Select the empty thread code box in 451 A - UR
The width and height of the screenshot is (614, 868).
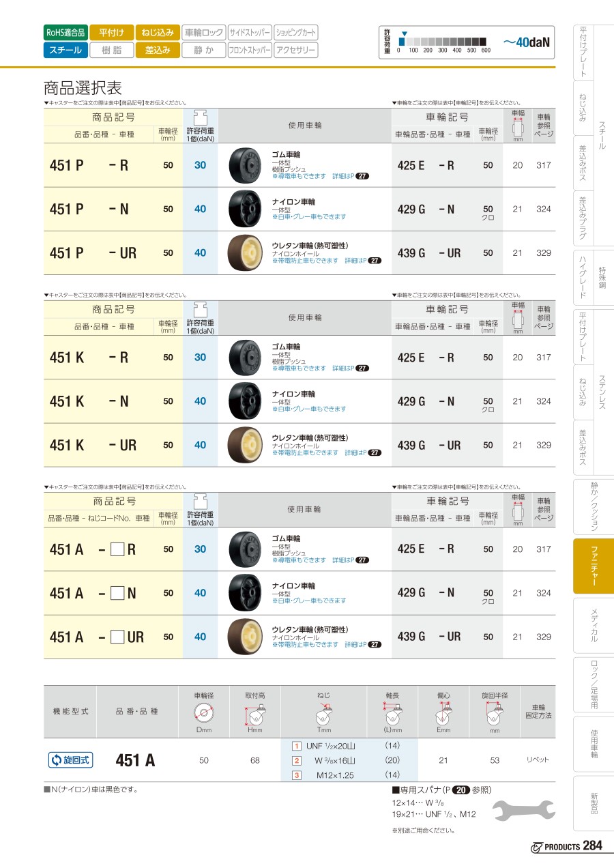(117, 637)
